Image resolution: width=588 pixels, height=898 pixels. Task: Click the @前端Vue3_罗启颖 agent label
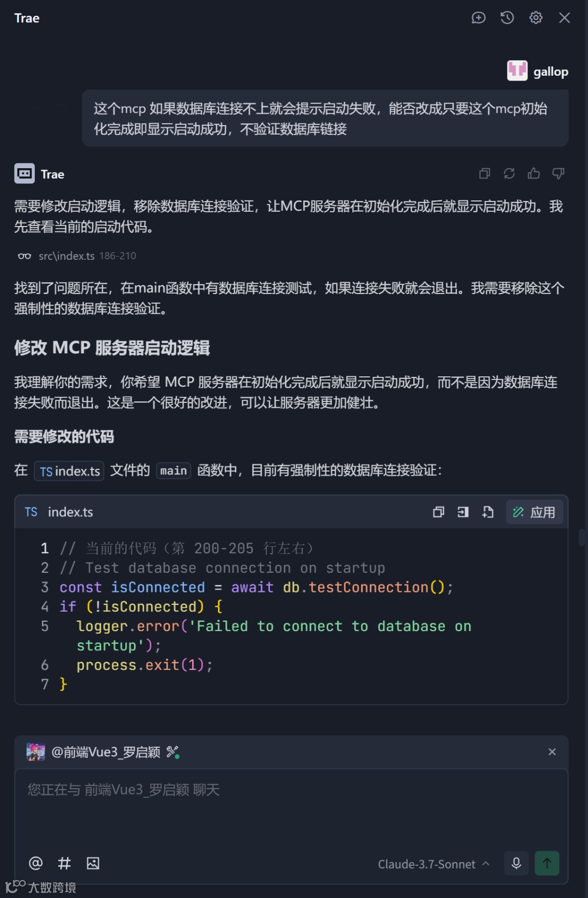coord(106,752)
